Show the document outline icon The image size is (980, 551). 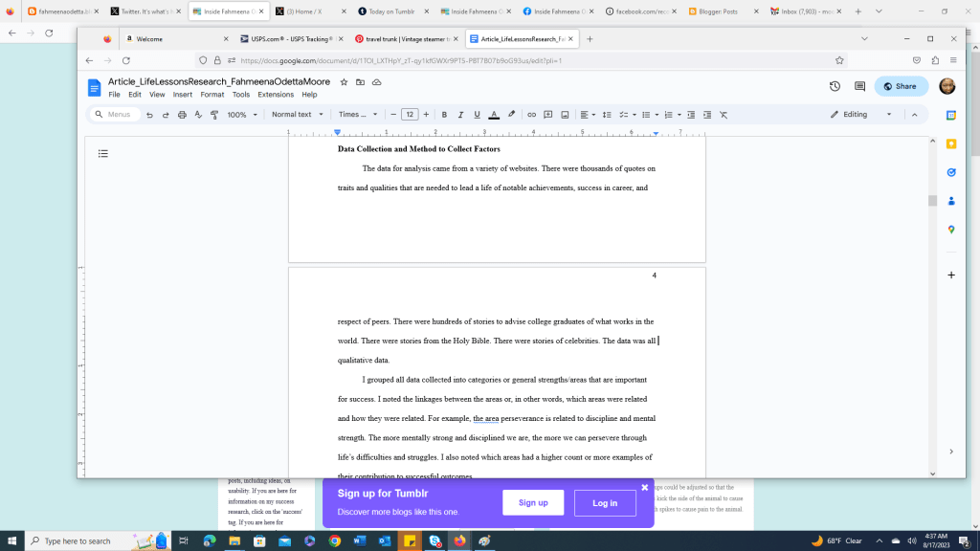pyautogui.click(x=103, y=153)
